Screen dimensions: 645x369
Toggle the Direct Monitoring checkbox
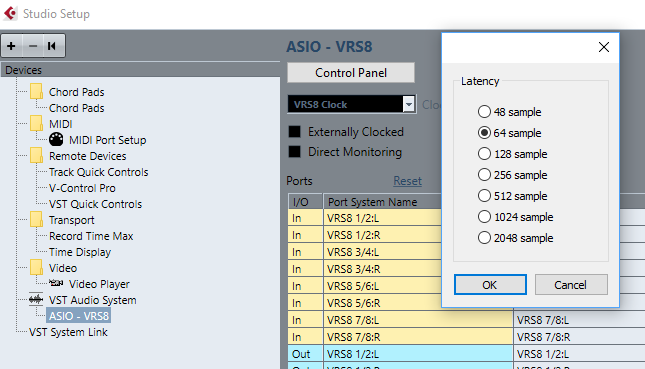pyautogui.click(x=295, y=152)
